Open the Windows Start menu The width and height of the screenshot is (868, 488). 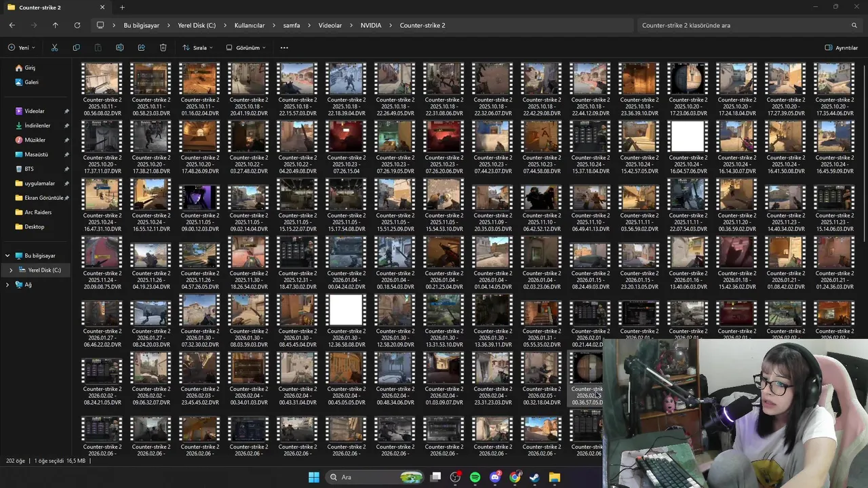click(314, 477)
